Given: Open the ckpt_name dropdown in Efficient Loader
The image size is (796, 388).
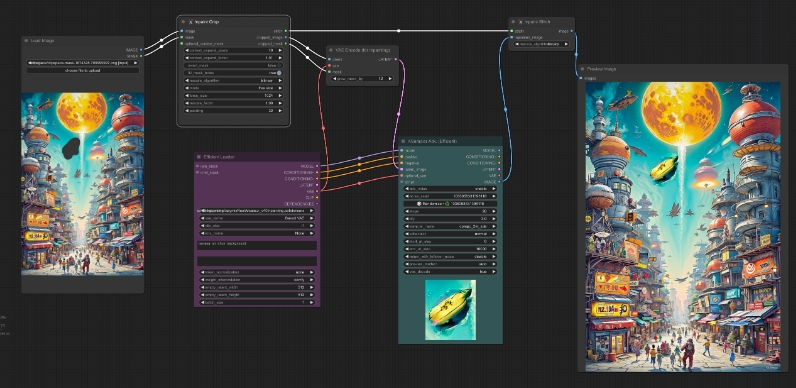Looking at the screenshot, I should pos(256,210).
